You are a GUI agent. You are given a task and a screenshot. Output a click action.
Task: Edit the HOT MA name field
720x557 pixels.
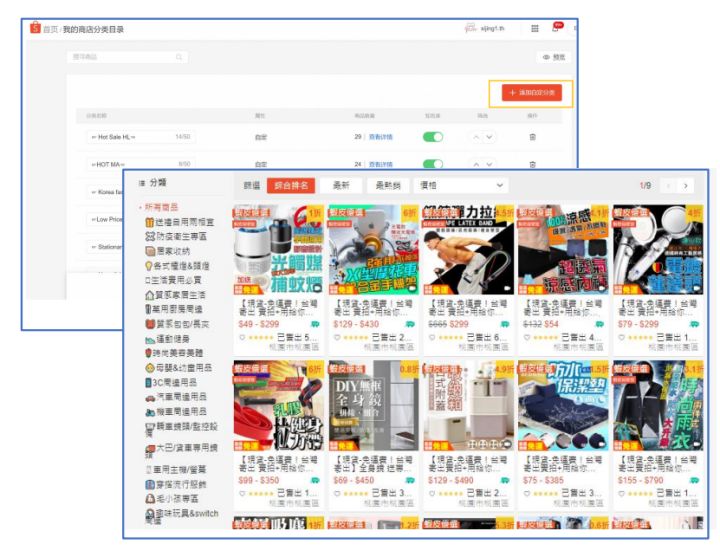[141, 164]
